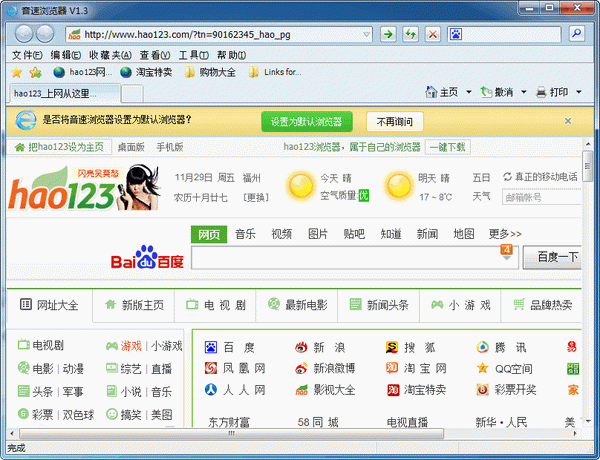The image size is (600, 460).
Task: Select the 音乐 search category tab
Action: [245, 234]
